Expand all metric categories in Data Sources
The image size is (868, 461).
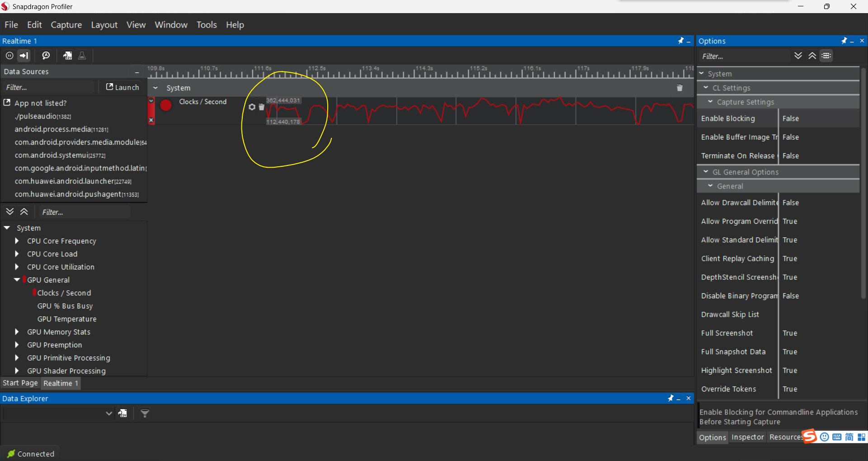point(10,212)
